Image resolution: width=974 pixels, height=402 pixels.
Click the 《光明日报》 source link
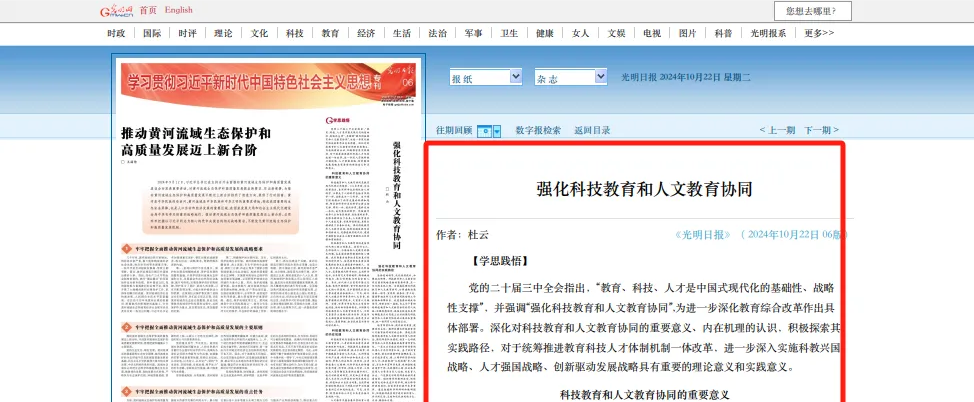pyautogui.click(x=703, y=235)
